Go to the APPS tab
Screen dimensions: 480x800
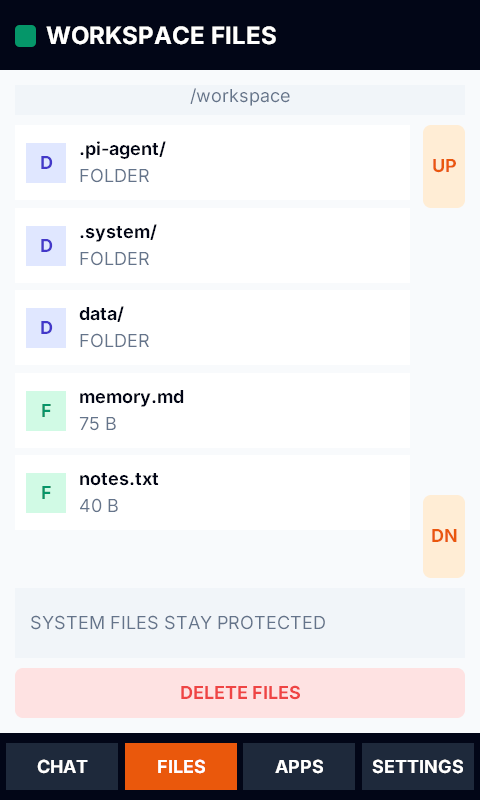299,766
